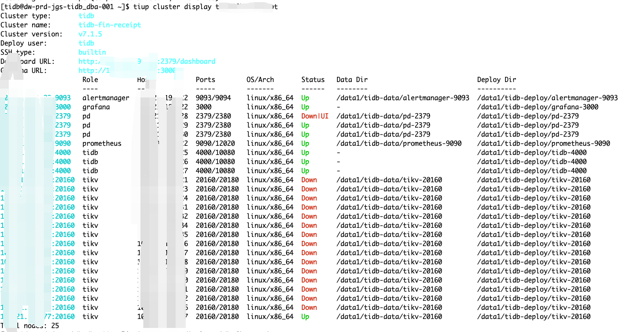Viewport: 644px width, 332px height.
Task: Open the dashboard URL ending in 2379/dashboard
Action: 147,62
